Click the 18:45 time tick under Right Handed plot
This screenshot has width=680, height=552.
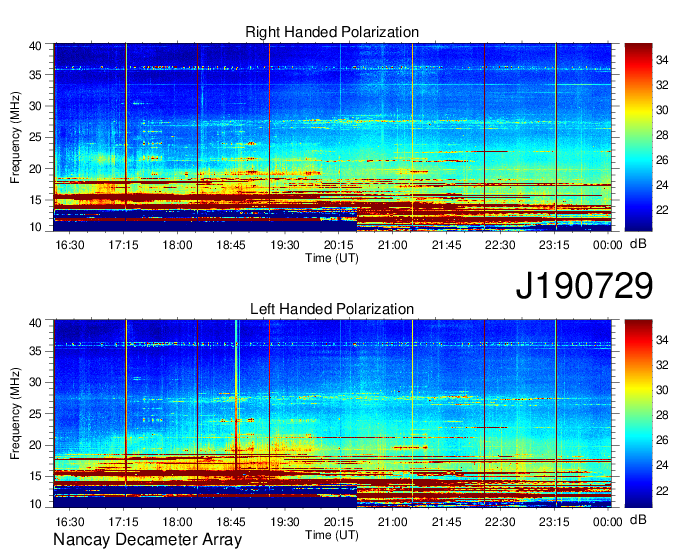coord(231,245)
